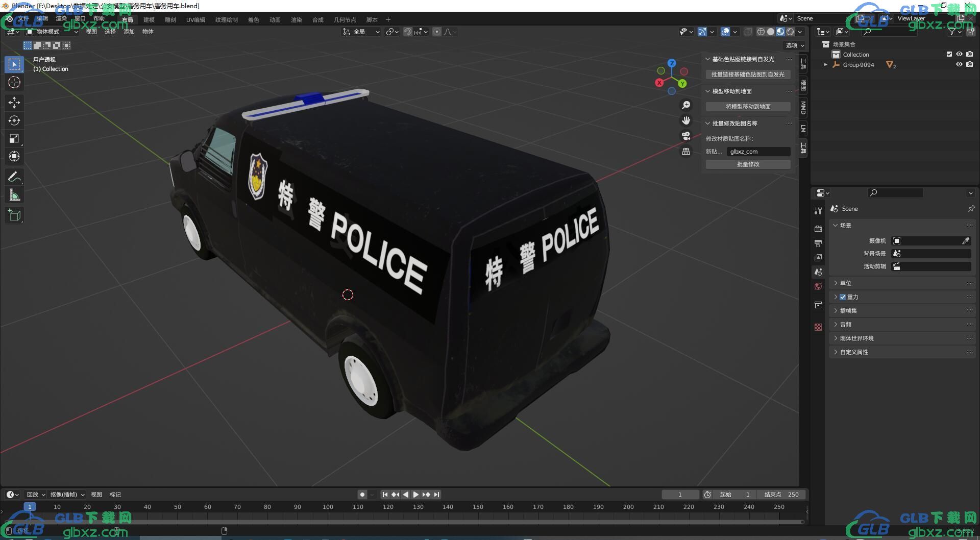The image size is (980, 540).
Task: Activate the combined Transform tool
Action: coord(14,156)
